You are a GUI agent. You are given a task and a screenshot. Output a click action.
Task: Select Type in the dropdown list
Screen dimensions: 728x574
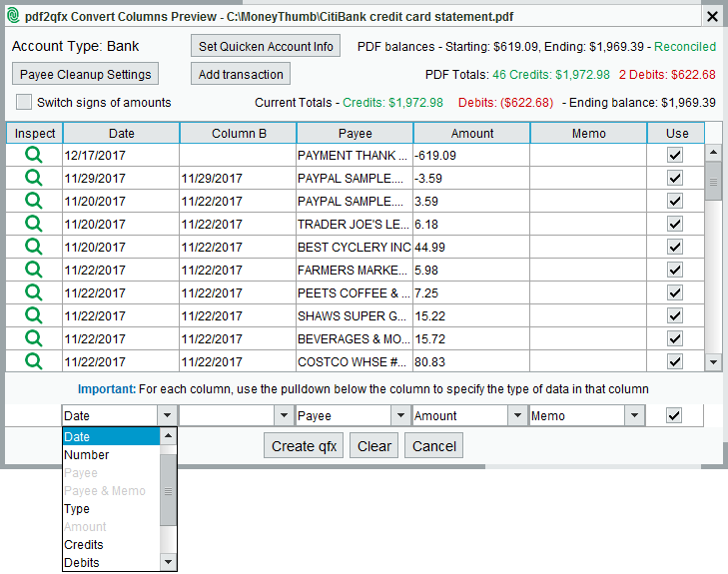click(x=112, y=508)
